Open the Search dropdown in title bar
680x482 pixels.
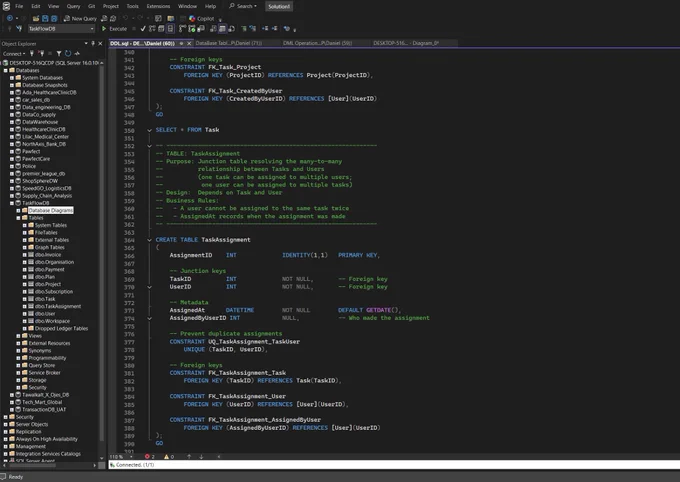coord(243,6)
